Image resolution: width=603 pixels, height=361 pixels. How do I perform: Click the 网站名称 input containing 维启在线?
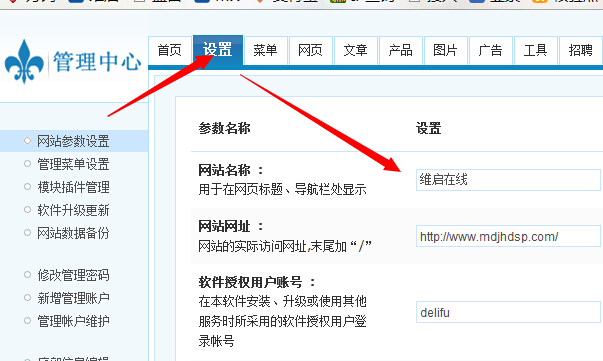[x=508, y=180]
